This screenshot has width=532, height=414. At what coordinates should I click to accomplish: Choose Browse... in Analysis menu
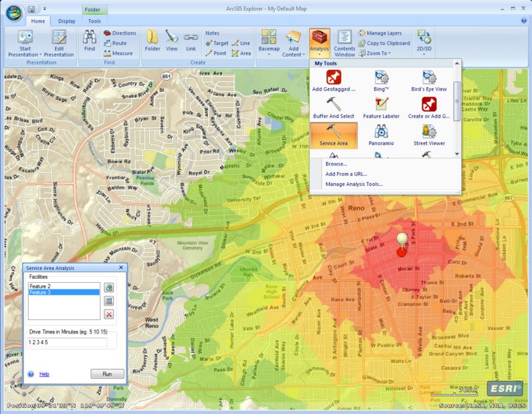coord(336,164)
